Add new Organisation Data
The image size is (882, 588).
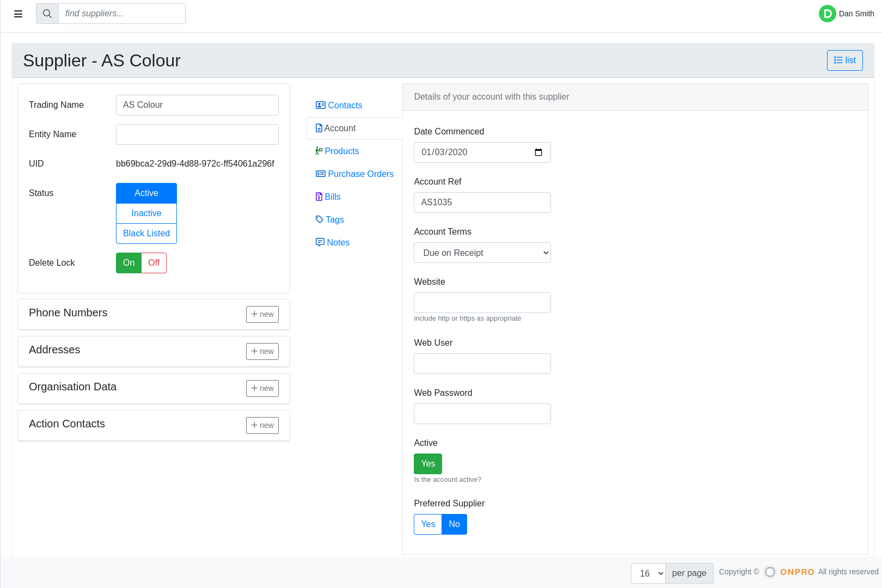(262, 388)
